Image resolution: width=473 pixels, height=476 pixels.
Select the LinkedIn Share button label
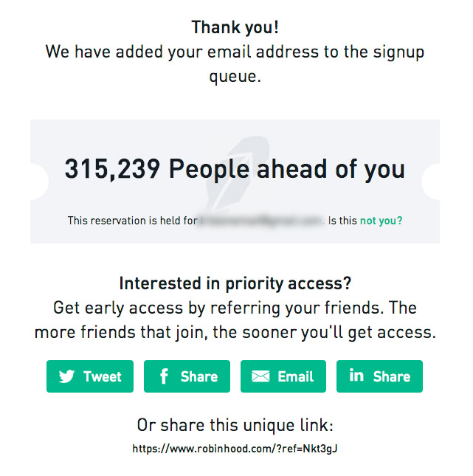click(x=392, y=376)
